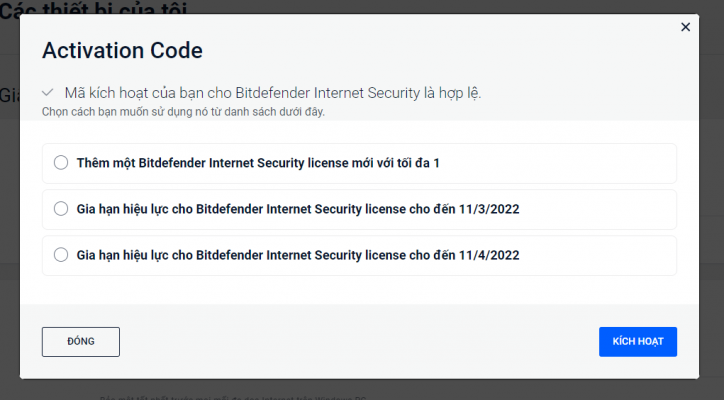This screenshot has height=400, width=724.
Task: Click blank footer area between the buttons
Action: point(360,341)
